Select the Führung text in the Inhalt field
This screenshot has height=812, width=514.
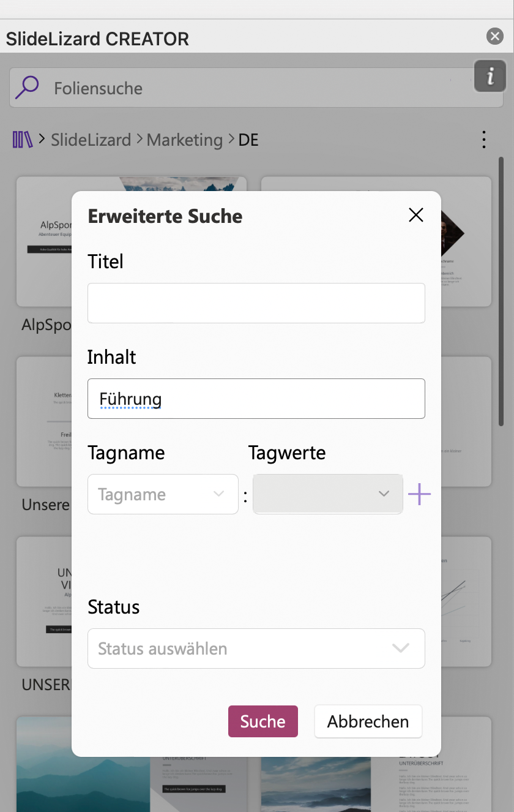[x=130, y=399]
